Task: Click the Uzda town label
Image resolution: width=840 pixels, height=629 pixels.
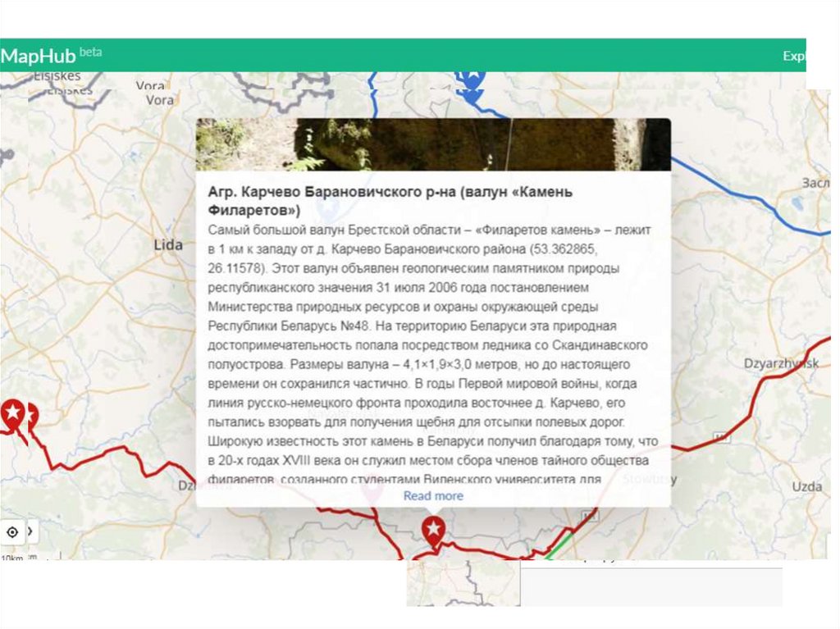Action: pos(806,487)
